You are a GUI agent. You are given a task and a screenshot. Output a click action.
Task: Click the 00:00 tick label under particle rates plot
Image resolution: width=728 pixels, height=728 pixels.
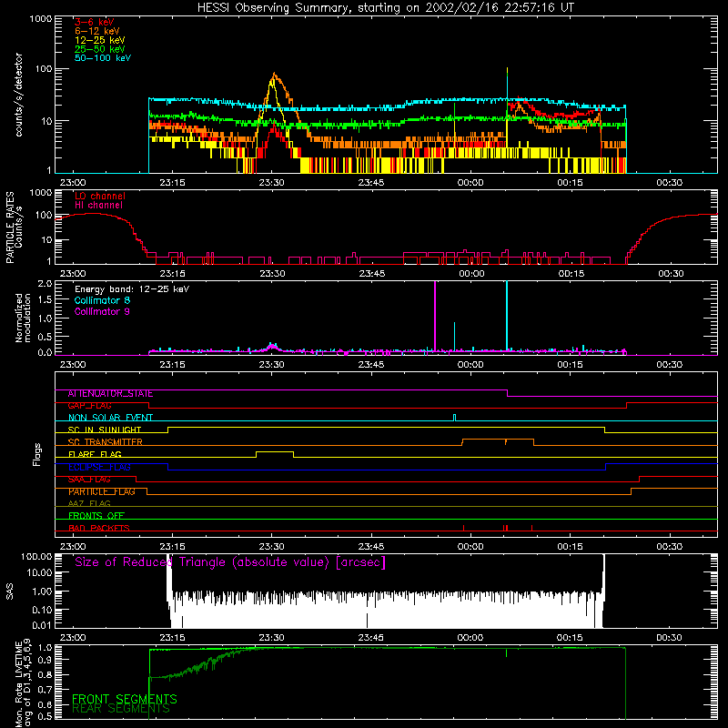[471, 274]
